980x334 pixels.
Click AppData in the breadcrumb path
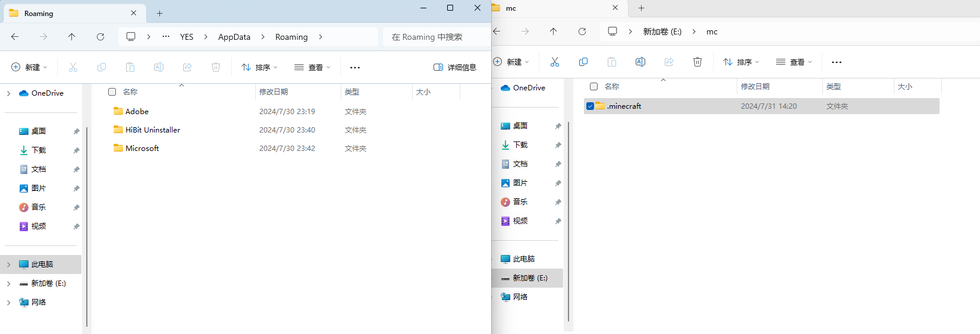click(x=234, y=37)
